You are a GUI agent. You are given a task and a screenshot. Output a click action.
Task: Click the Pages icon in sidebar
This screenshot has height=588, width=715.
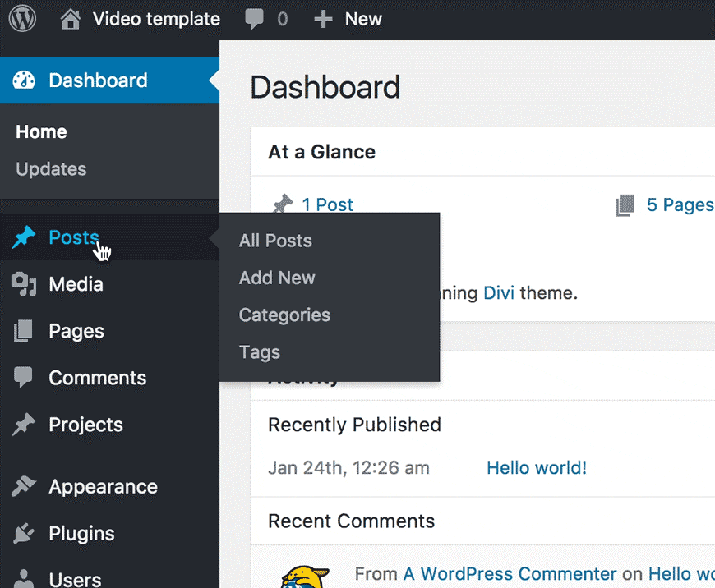pyautogui.click(x=24, y=331)
